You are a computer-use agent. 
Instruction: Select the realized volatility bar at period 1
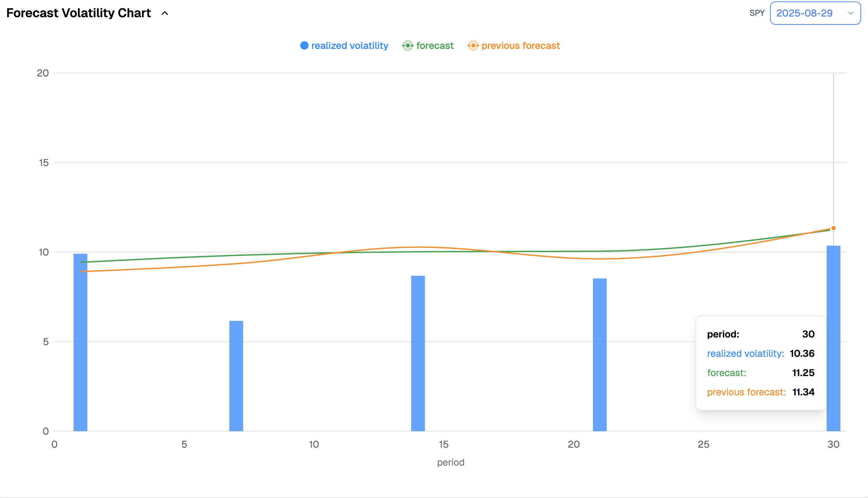click(x=80, y=342)
